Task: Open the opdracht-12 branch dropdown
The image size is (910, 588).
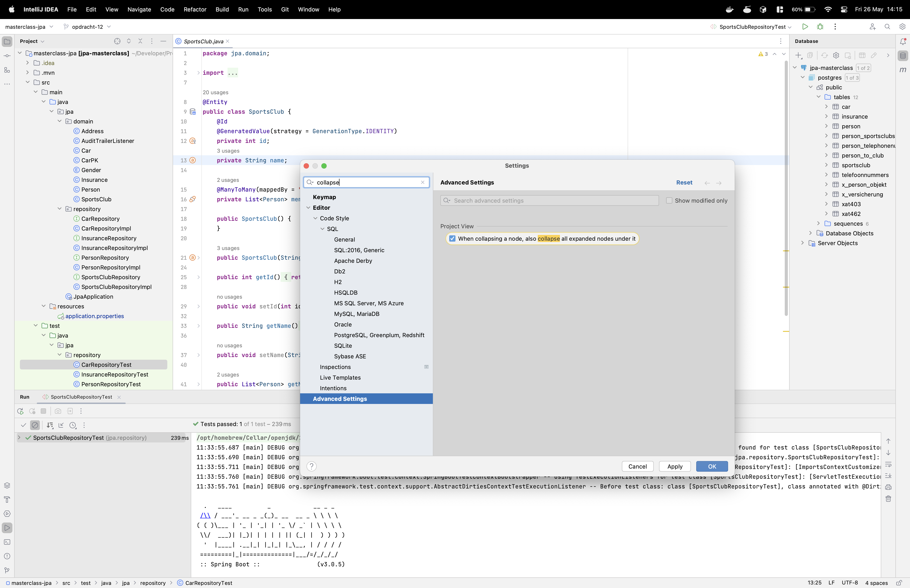Action: tap(87, 27)
